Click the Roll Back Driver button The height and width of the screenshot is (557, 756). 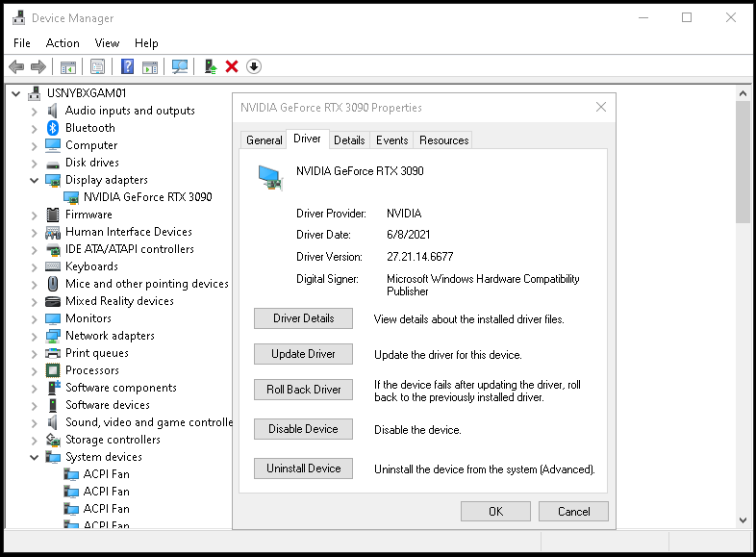(x=303, y=390)
